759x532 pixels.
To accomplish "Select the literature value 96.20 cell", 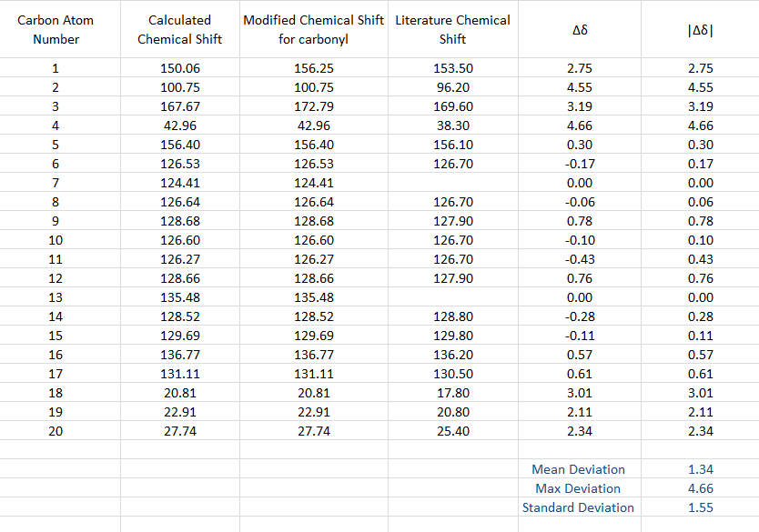I will (x=453, y=87).
